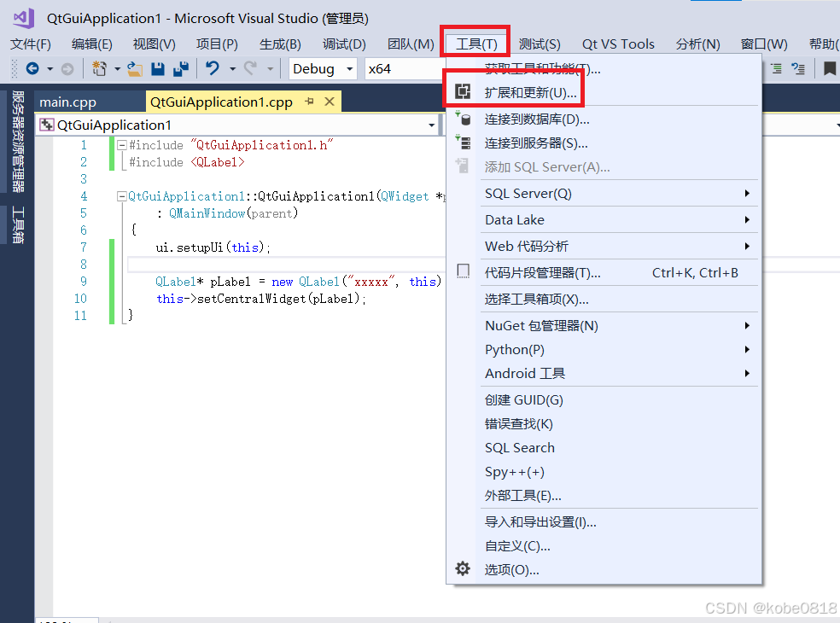Click the Options gear icon in menu
The width and height of the screenshot is (840, 623).
point(463,568)
